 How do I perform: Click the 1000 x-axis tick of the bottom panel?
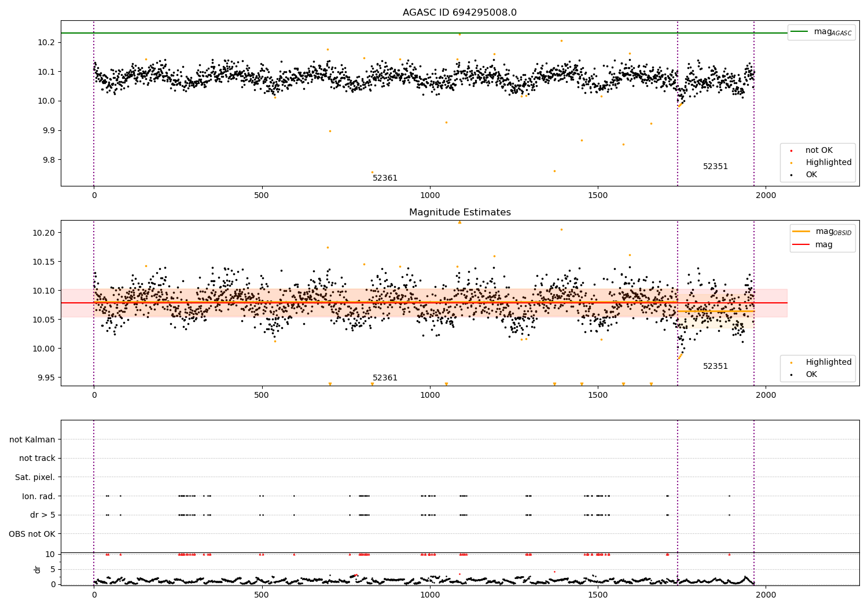(x=430, y=595)
